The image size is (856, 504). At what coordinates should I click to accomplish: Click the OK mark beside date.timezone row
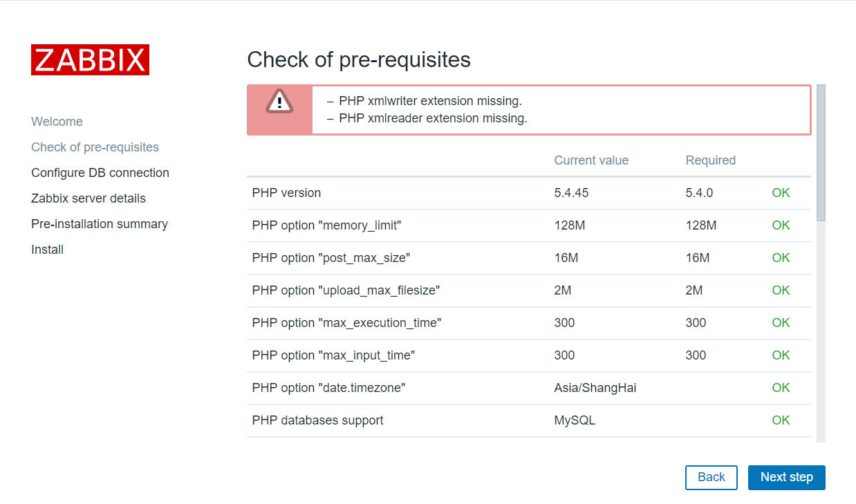tap(781, 387)
